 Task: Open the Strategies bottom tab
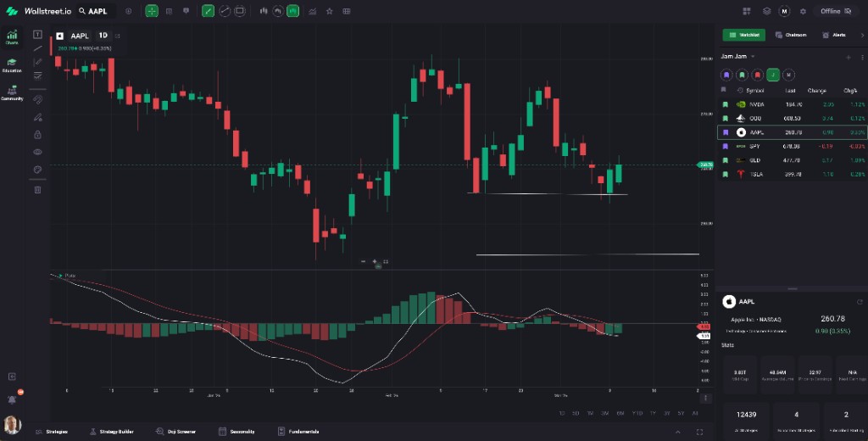(x=52, y=432)
